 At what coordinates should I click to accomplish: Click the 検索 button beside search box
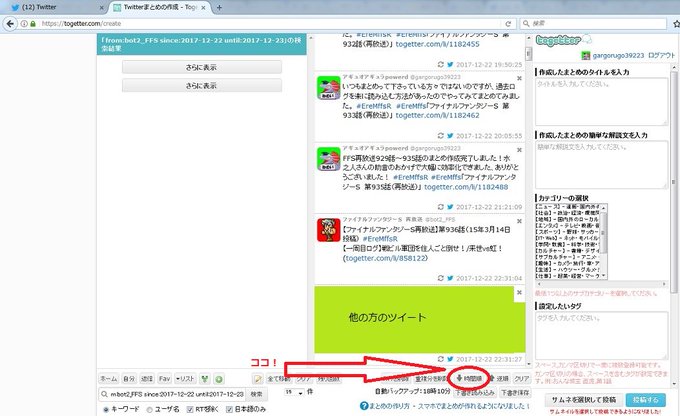pos(256,394)
